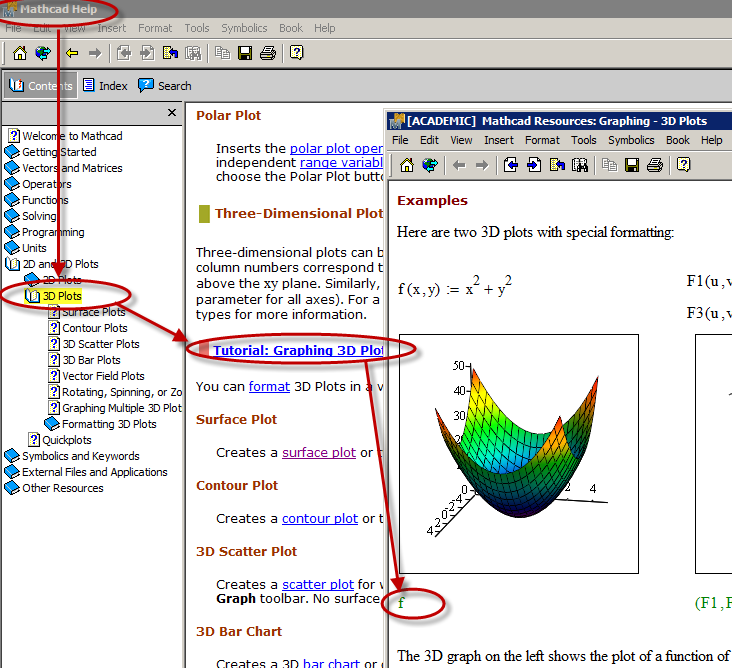Click the Home icon in Mathcad Help toolbar

tap(20, 53)
